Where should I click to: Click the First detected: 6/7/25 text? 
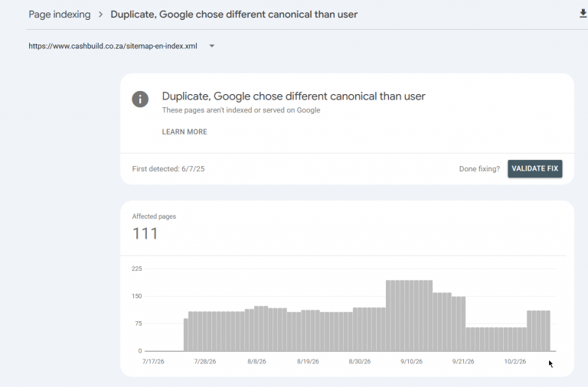coord(168,169)
